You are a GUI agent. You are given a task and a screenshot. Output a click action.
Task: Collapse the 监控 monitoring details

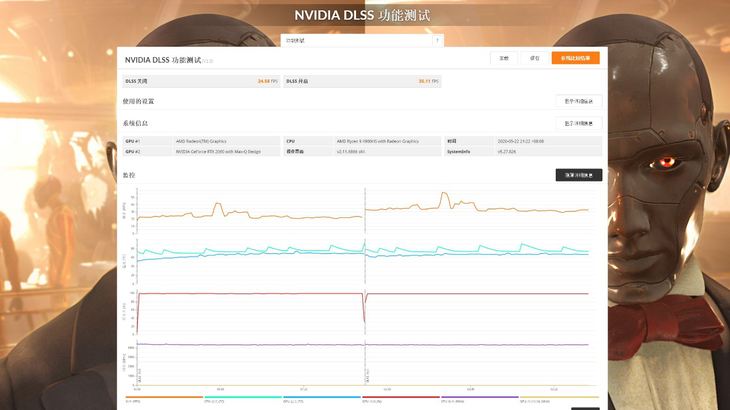(578, 175)
